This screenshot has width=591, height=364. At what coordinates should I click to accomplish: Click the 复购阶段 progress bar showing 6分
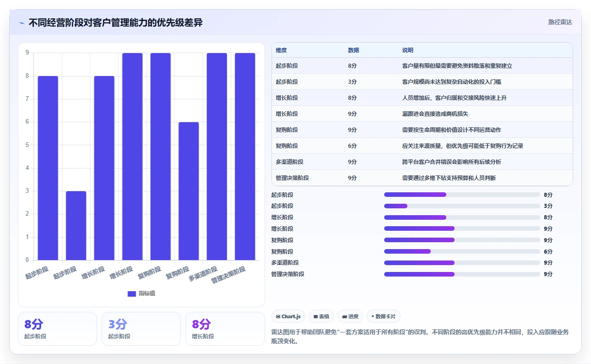(462, 251)
